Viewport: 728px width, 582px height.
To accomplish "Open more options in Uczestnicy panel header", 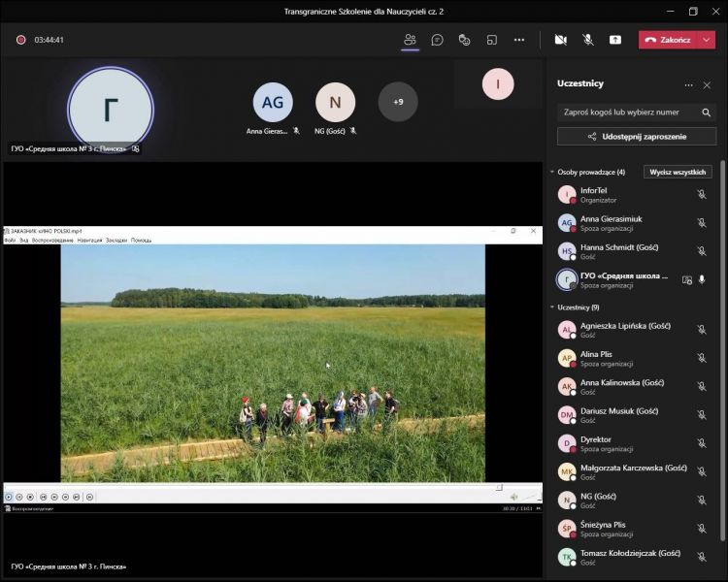I will point(689,85).
